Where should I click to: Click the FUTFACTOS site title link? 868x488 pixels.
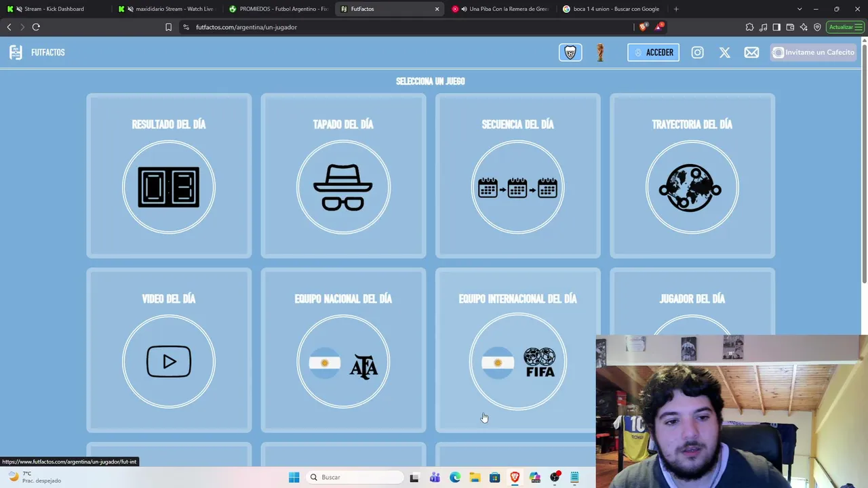click(x=48, y=52)
